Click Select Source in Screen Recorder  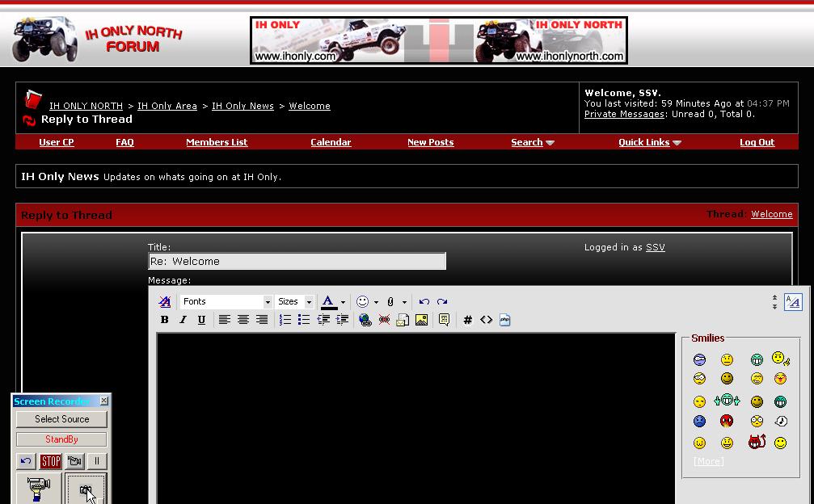(61, 419)
